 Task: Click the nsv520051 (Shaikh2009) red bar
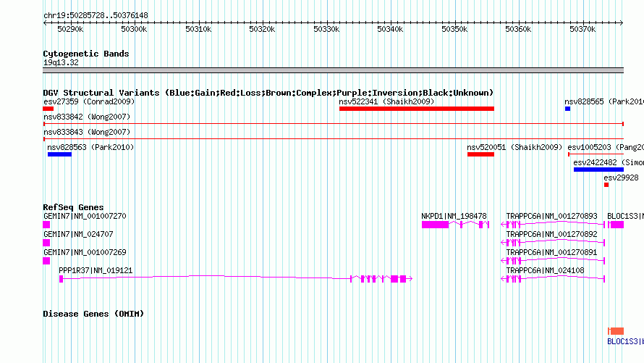pos(480,154)
